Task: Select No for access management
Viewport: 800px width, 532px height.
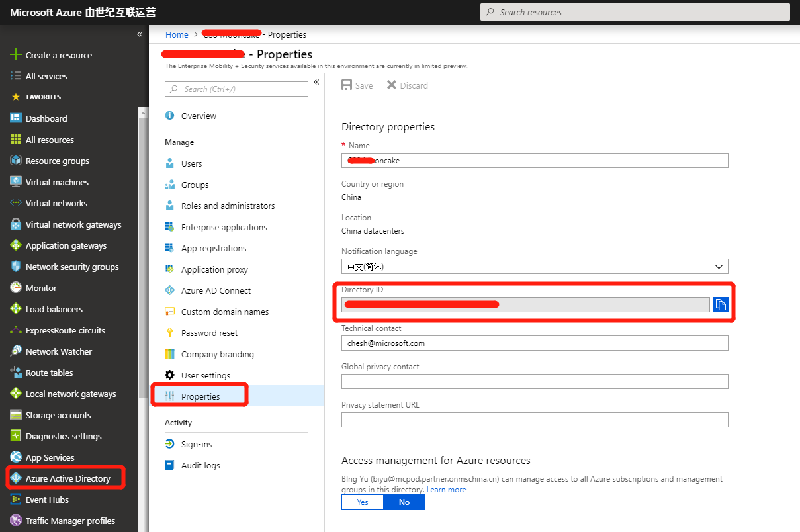Action: click(x=404, y=502)
